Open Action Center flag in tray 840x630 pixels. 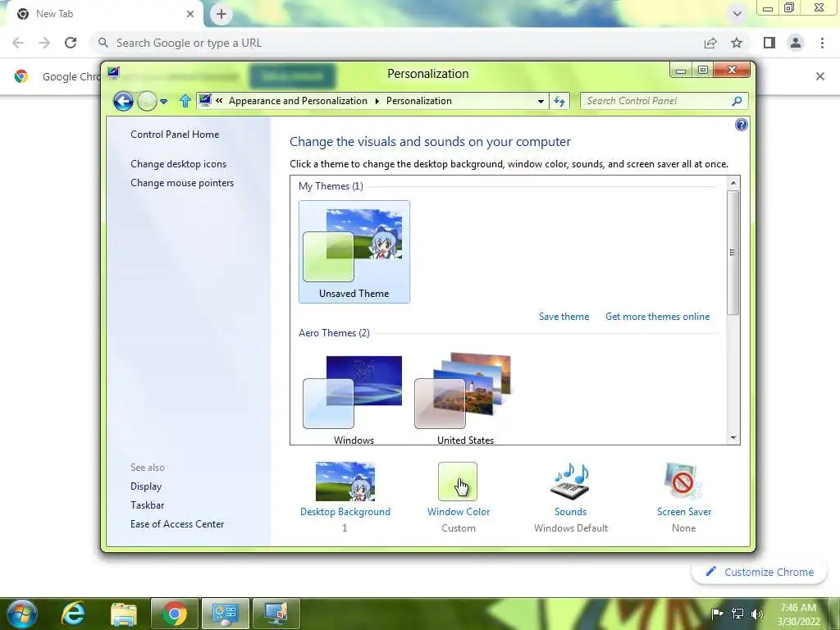click(717, 614)
